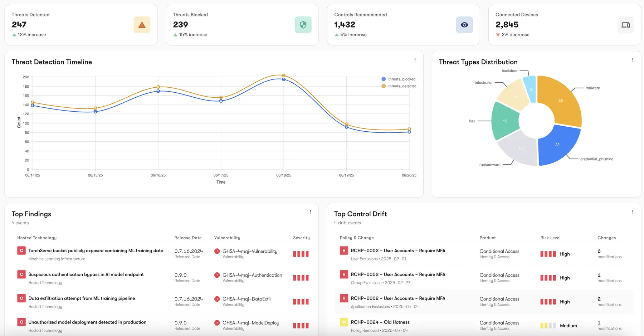The width and height of the screenshot is (644, 336).
Task: Open Top Control Drift three-dot menu
Action: (x=633, y=212)
